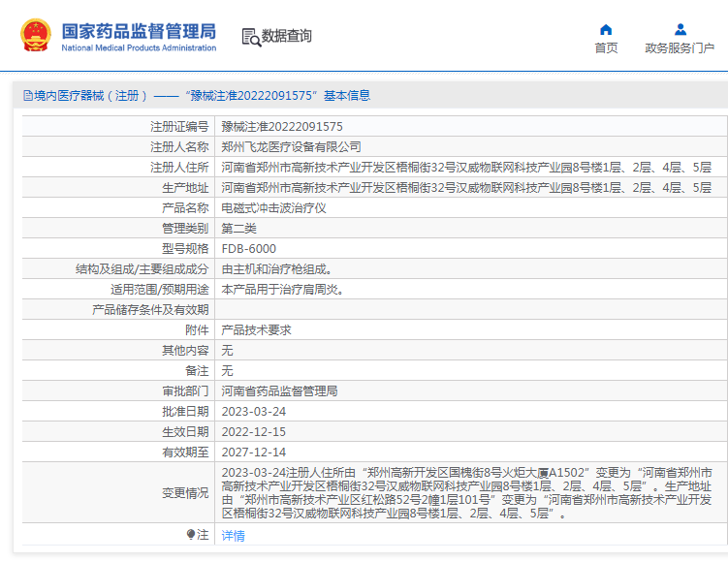Image resolution: width=728 pixels, height=562 pixels.
Task: Open the 详情 link
Action: pos(233,536)
